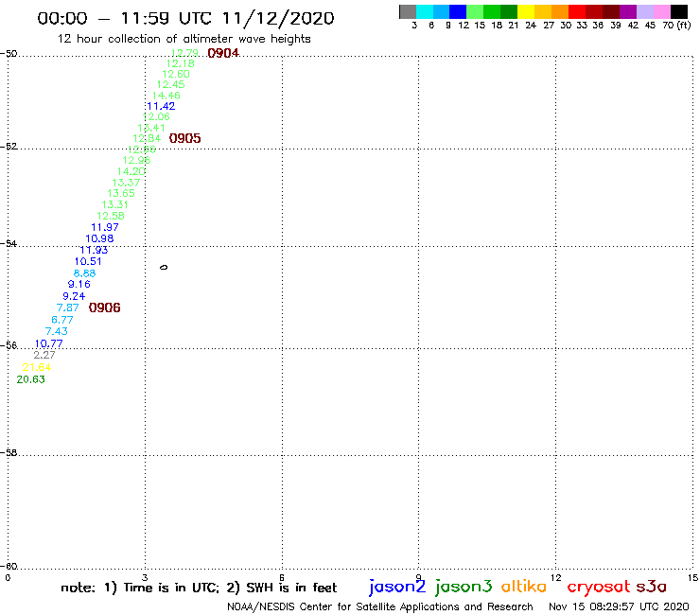The image size is (700, 615).
Task: Select the bright red legend swatch after 30
Action: click(577, 12)
